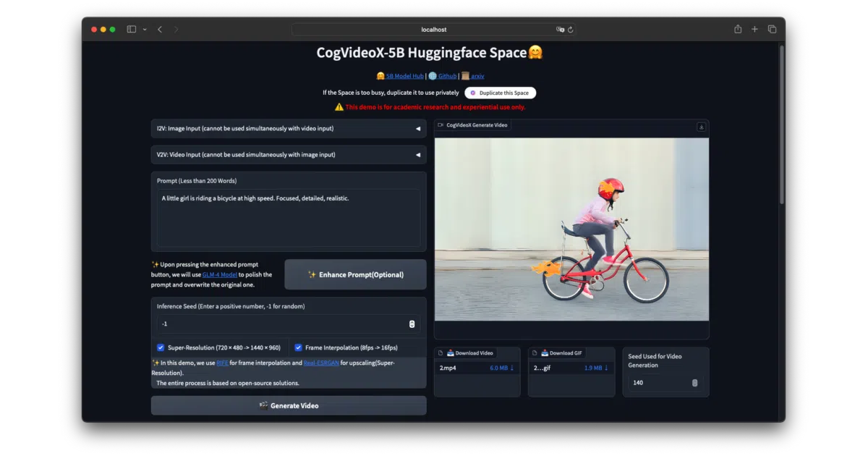Click the Generate Video button
Viewport: 868px width, 456px height.
(289, 405)
